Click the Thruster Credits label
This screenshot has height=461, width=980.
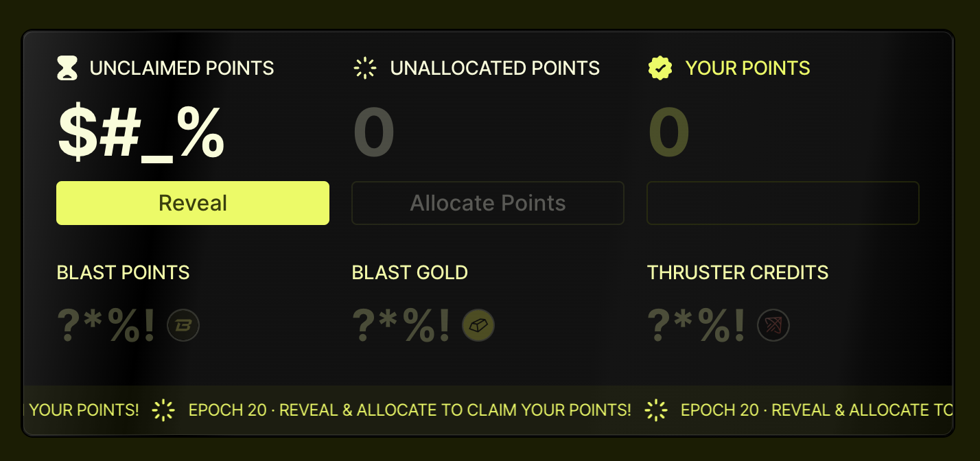point(738,272)
